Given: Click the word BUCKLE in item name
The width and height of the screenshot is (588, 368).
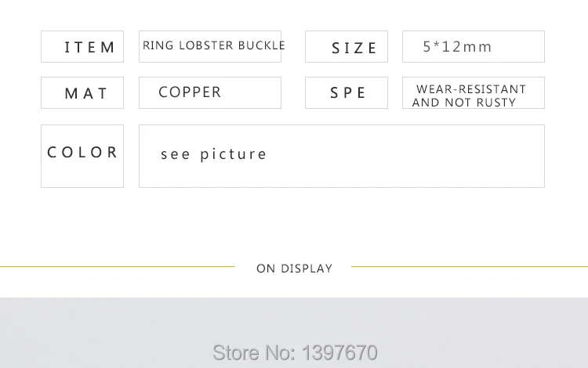Looking at the screenshot, I should 261,45.
